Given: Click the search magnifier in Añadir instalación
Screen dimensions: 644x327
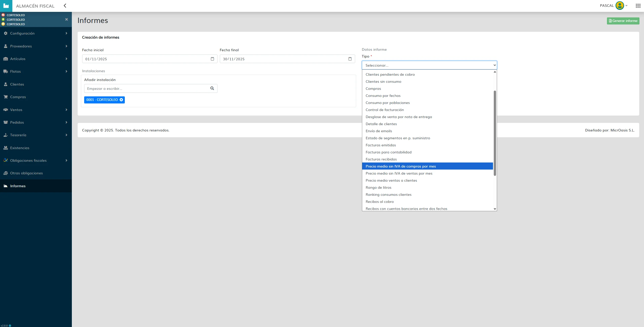Looking at the screenshot, I should pyautogui.click(x=212, y=88).
